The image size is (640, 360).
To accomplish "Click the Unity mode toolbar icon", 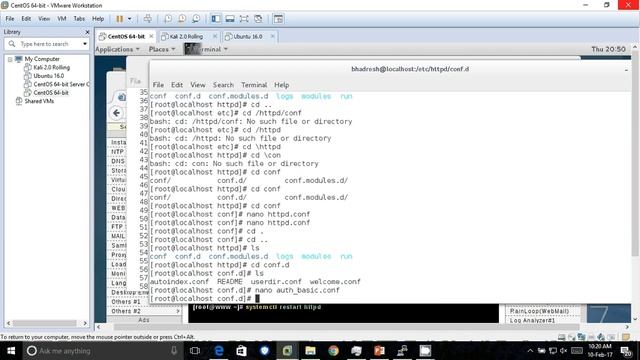I will coord(258,19).
